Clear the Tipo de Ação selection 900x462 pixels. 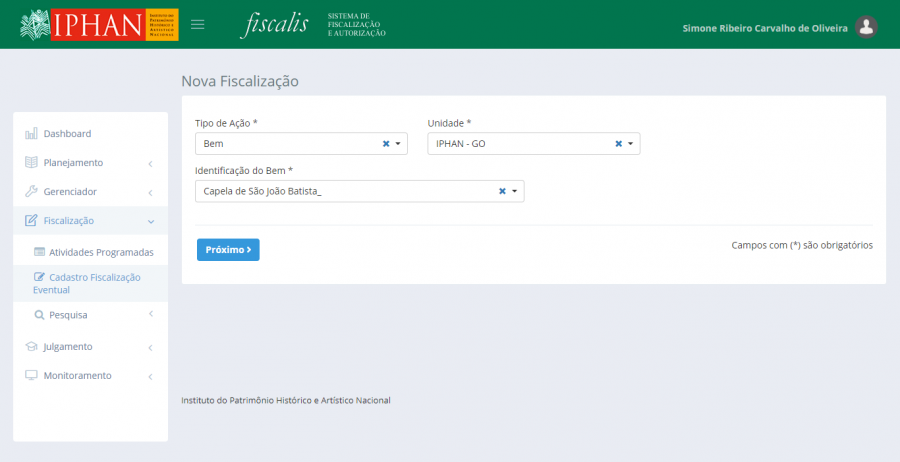(386, 144)
